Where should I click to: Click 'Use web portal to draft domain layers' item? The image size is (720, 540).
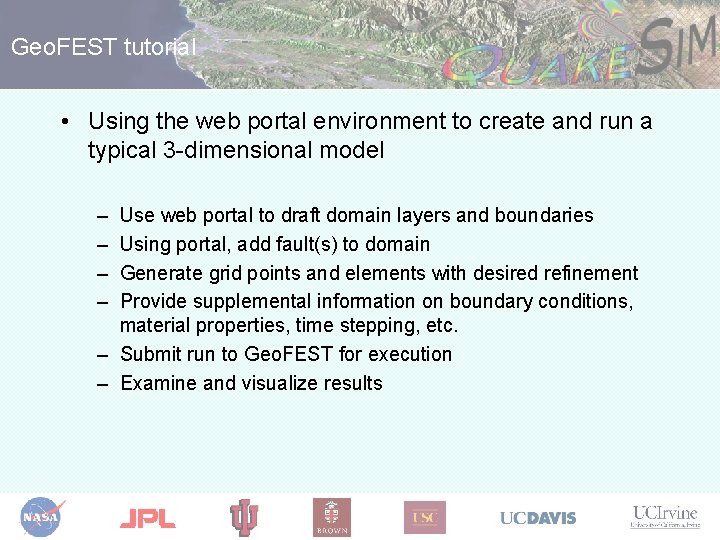(x=357, y=215)
